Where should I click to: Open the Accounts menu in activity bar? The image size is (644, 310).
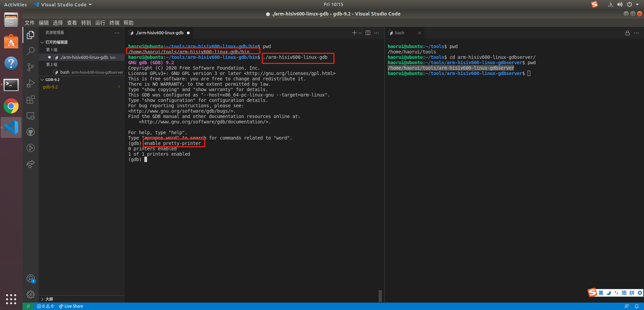31,279
